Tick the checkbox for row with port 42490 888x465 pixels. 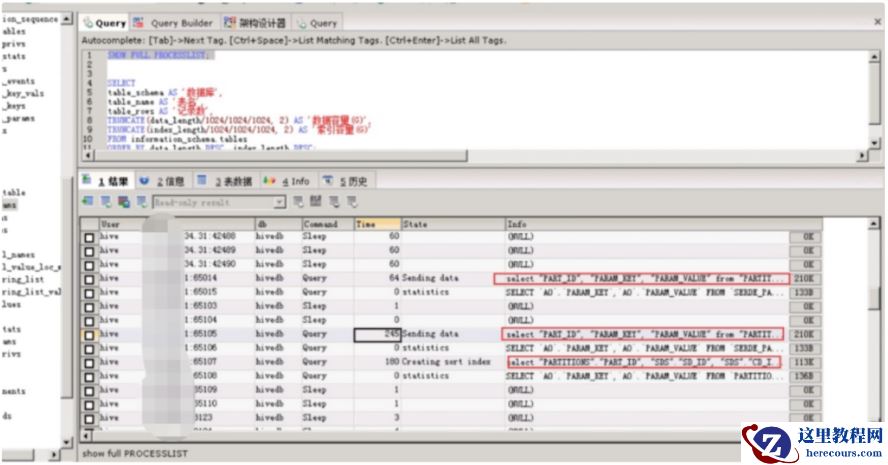point(89,265)
